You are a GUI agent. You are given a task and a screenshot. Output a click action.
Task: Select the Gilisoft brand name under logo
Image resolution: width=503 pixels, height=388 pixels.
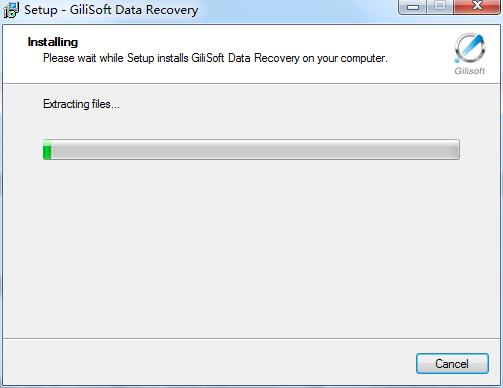[470, 71]
